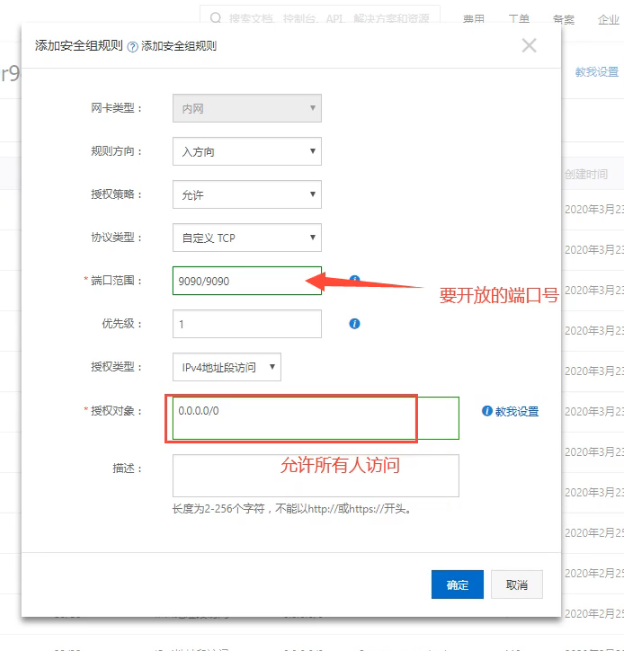
Task: Click the 描述 description text area
Action: [x=316, y=475]
